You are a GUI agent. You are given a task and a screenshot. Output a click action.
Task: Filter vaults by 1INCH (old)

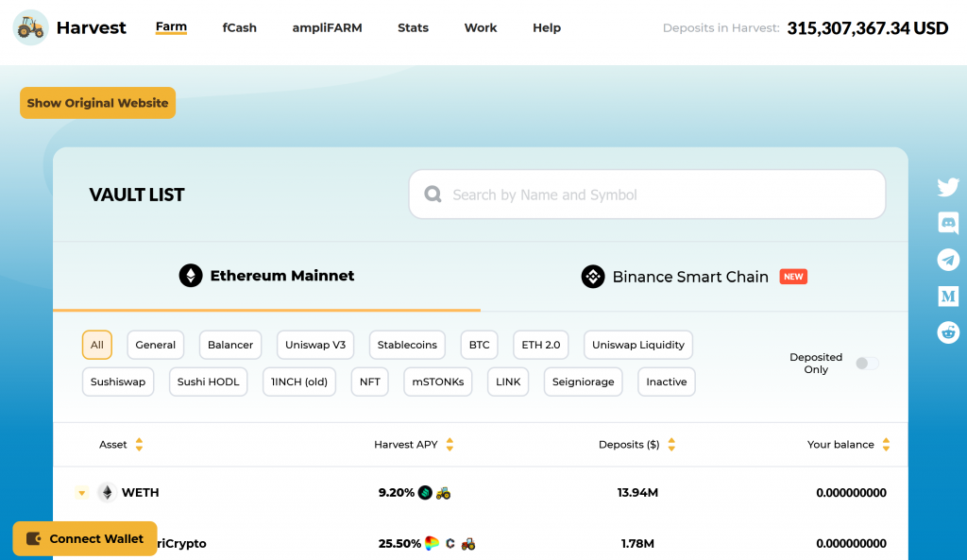[x=299, y=382]
